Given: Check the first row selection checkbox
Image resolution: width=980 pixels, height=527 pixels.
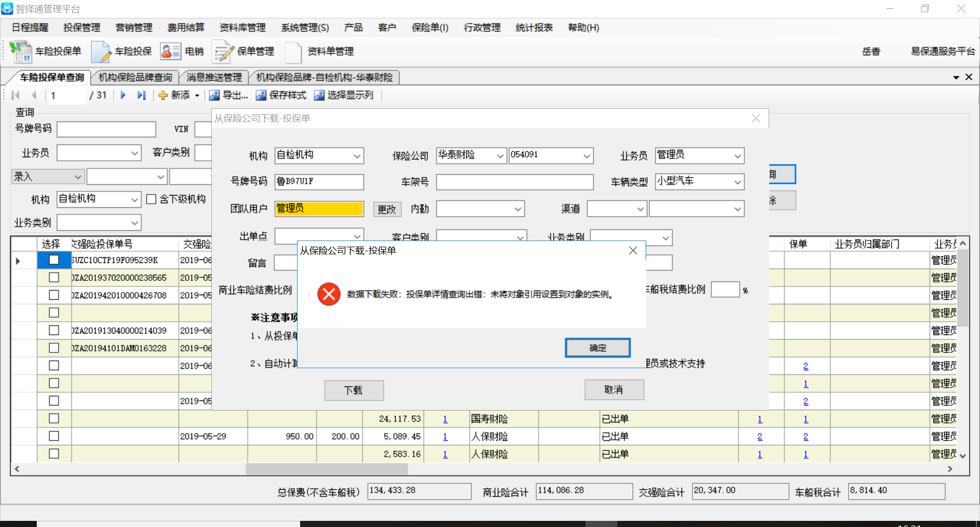Looking at the screenshot, I should point(54,260).
